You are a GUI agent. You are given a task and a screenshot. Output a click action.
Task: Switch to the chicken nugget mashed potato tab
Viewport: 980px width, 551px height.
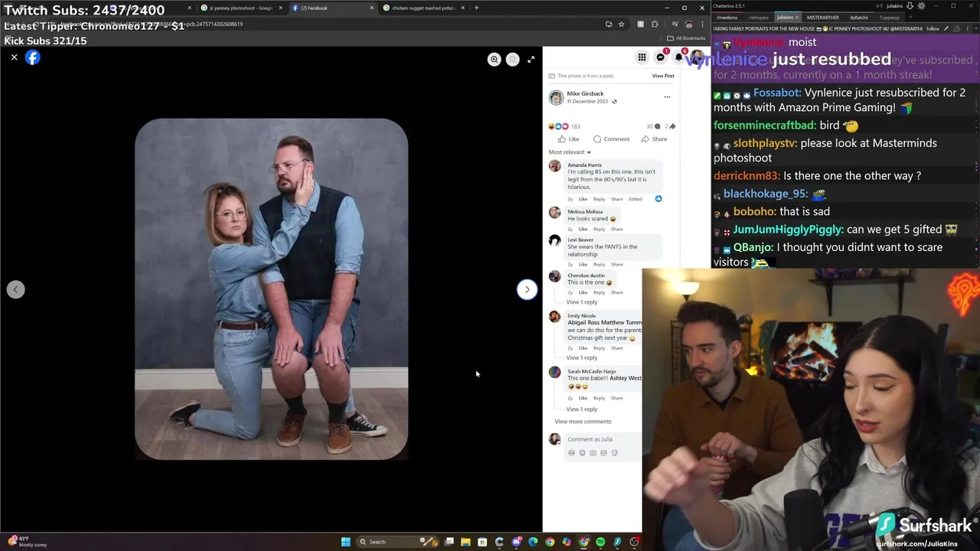[423, 8]
